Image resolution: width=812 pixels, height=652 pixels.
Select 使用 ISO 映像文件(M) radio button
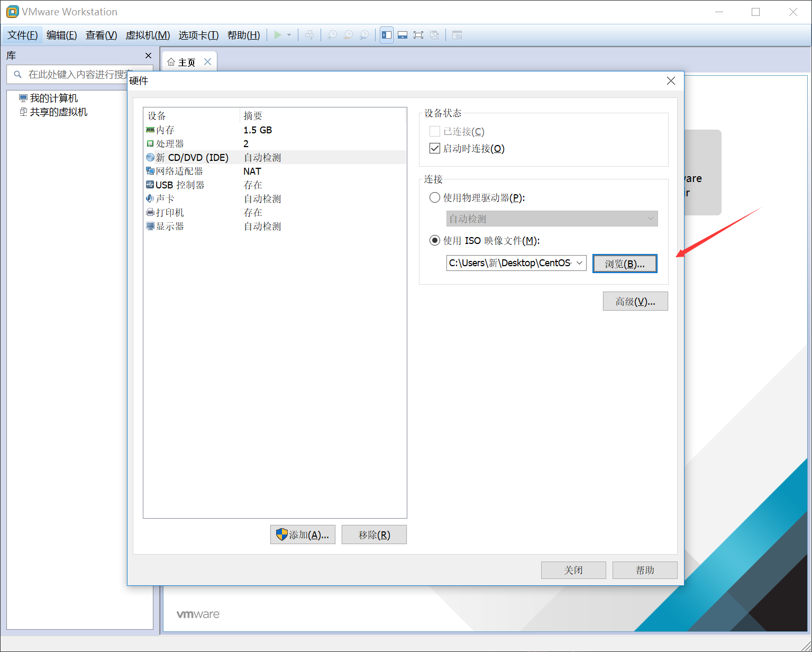pos(435,240)
